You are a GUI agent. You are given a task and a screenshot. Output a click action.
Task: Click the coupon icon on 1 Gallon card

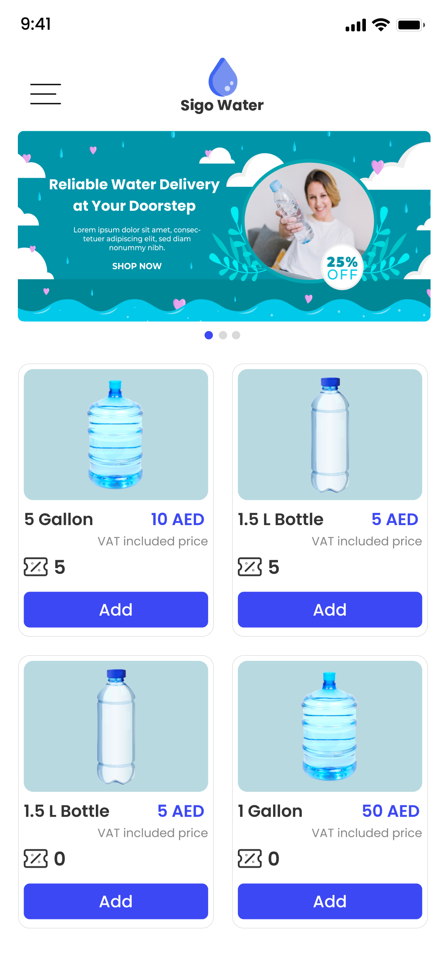(250, 859)
